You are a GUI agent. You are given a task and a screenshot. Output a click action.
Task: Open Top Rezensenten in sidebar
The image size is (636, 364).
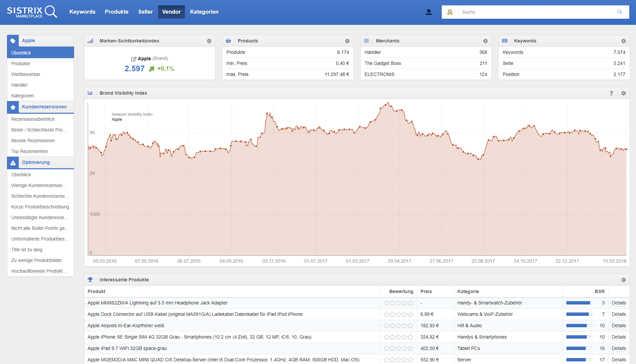click(29, 151)
